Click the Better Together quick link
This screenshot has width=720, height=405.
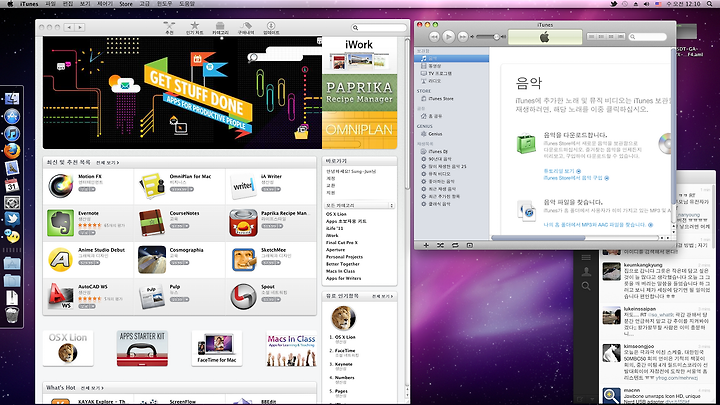click(343, 264)
